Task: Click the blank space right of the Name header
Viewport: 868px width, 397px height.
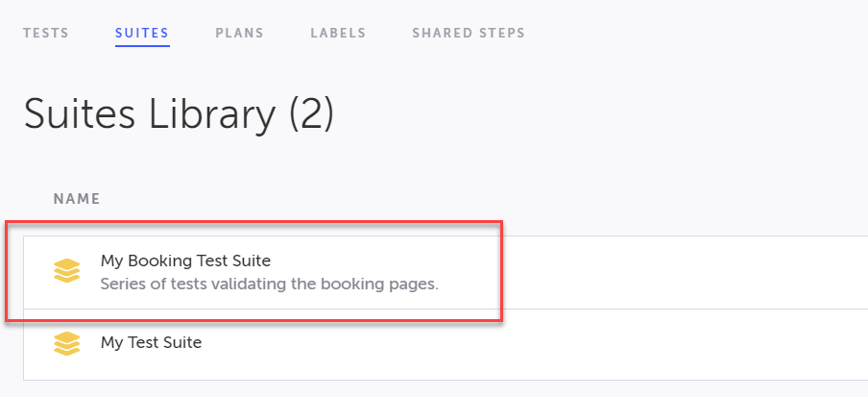Action: click(x=480, y=199)
